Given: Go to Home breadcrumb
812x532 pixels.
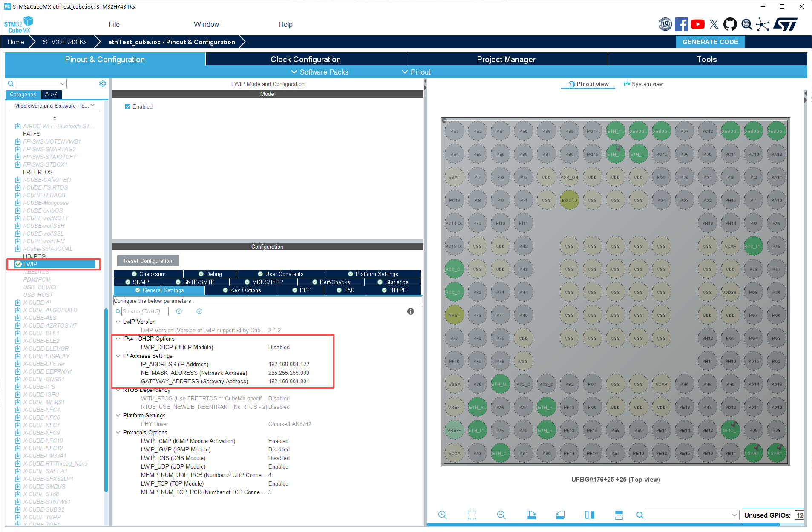Looking at the screenshot, I should [16, 42].
